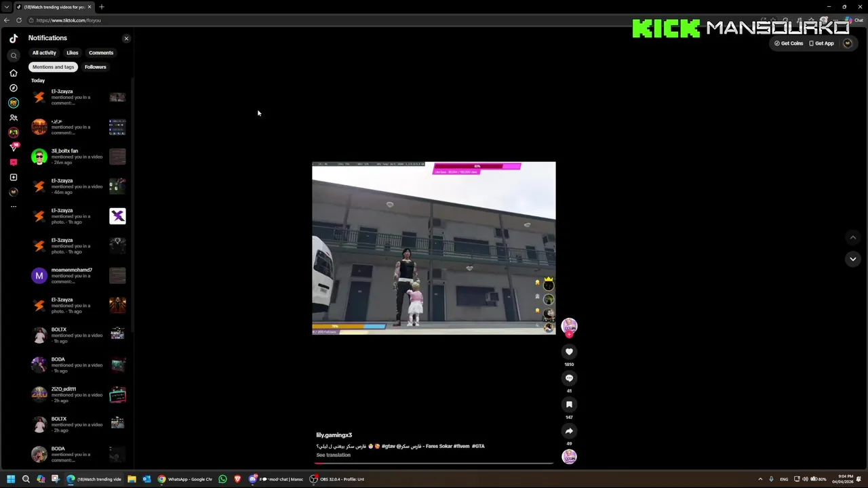This screenshot has height=488, width=868.
Task: Open Outlook from the taskbar
Action: point(146,479)
